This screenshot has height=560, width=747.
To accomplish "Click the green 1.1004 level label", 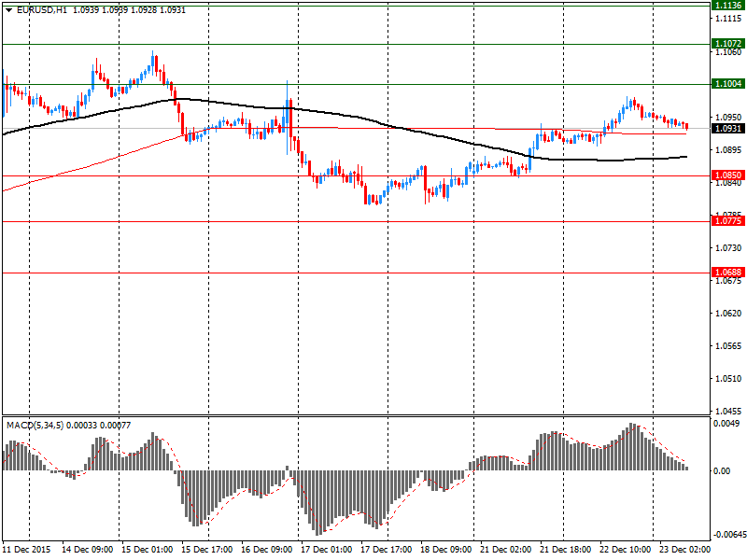I will click(728, 84).
